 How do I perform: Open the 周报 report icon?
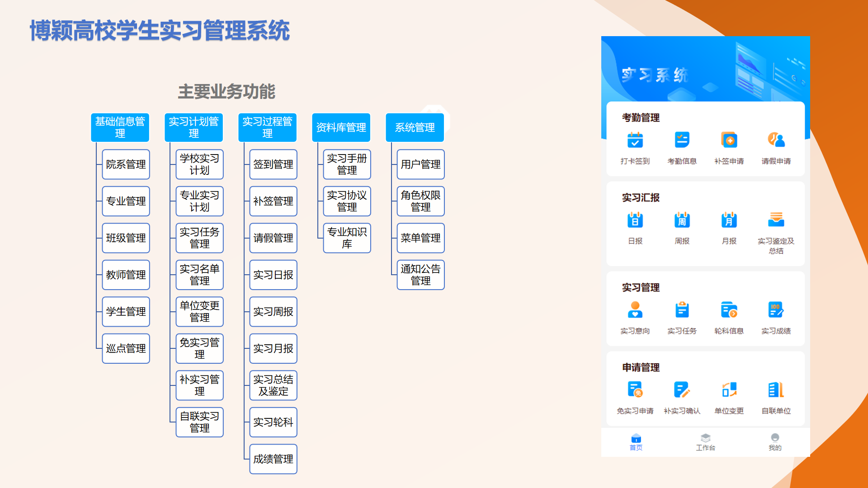coord(682,220)
